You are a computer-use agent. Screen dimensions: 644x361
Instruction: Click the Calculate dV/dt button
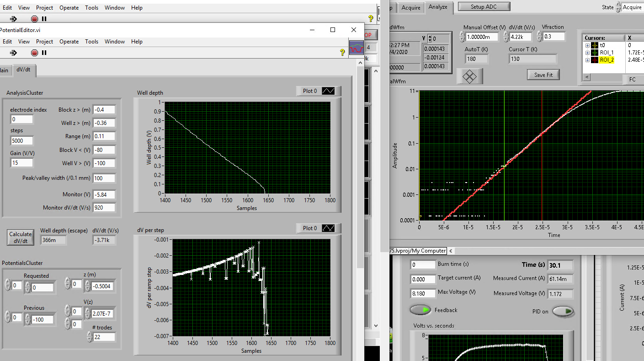[x=21, y=237]
